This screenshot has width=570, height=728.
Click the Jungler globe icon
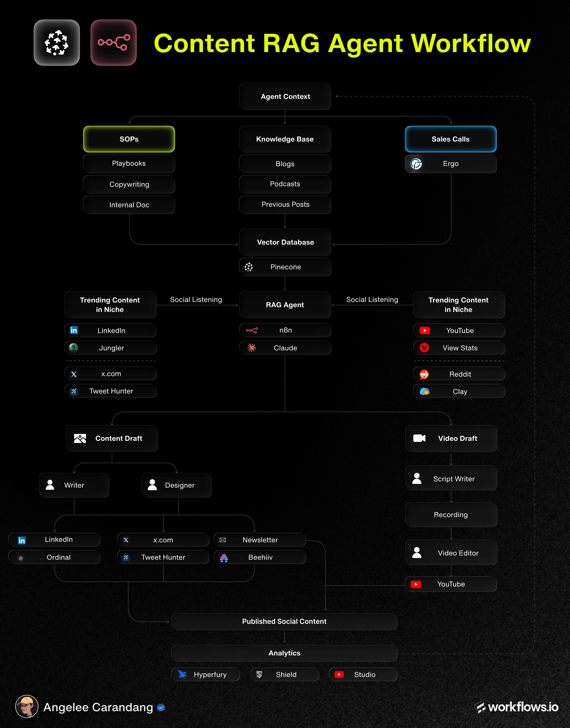pos(74,348)
